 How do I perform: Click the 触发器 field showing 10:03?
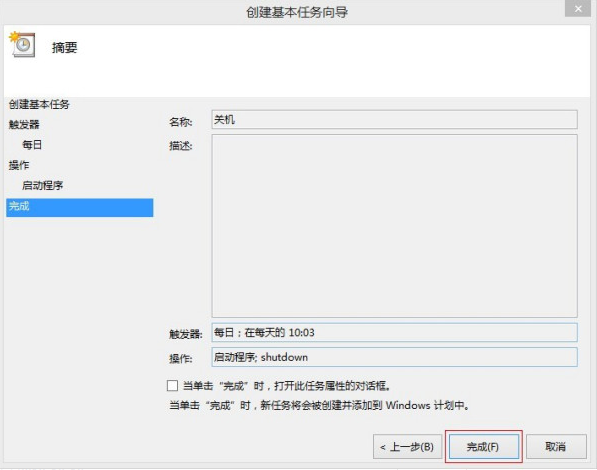pos(394,333)
